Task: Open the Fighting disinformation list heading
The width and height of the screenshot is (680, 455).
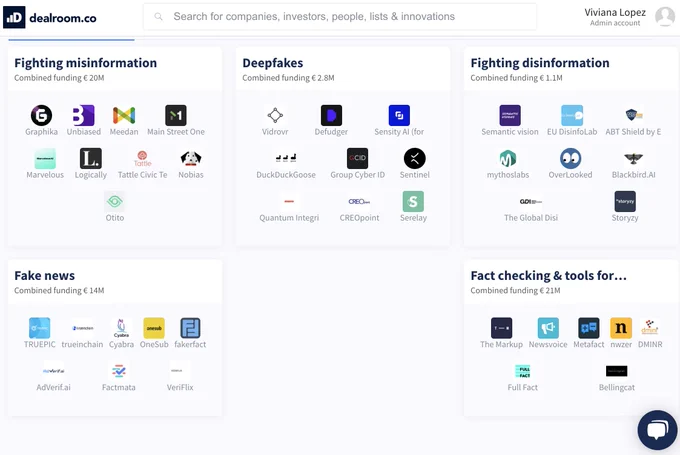Action: pos(540,63)
